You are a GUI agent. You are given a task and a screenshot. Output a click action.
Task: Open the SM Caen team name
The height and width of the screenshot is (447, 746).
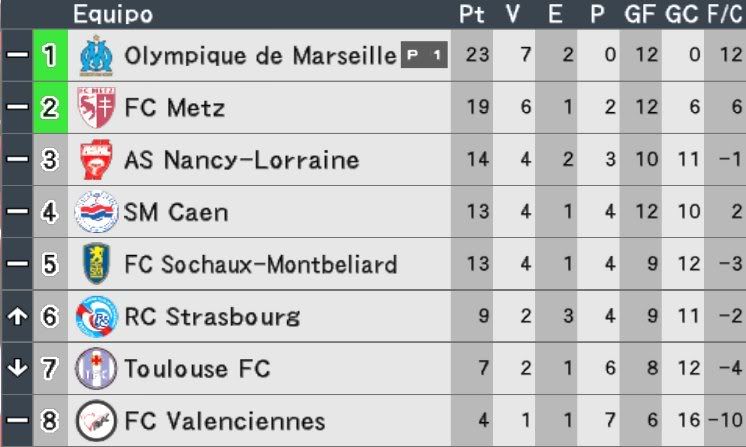click(176, 212)
